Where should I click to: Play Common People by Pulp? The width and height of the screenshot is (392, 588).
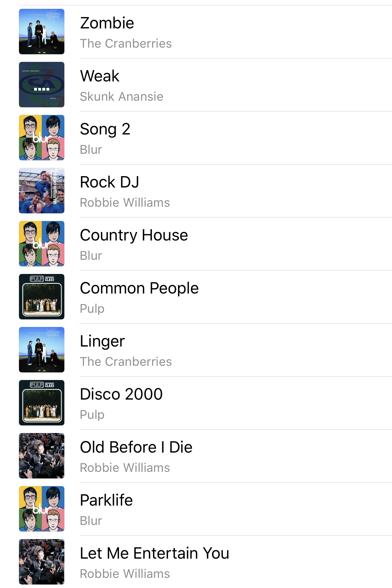click(139, 289)
